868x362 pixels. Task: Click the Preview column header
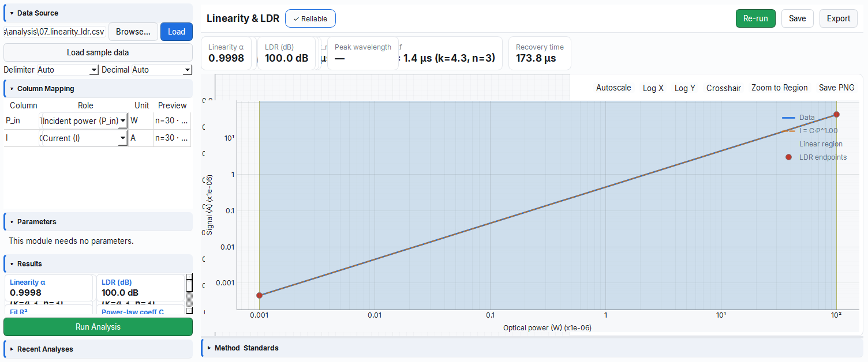click(173, 105)
